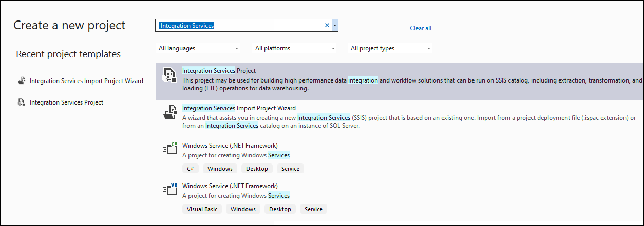Open the All languages filter dropdown
Viewport: 644px width, 226px height.
[x=198, y=48]
